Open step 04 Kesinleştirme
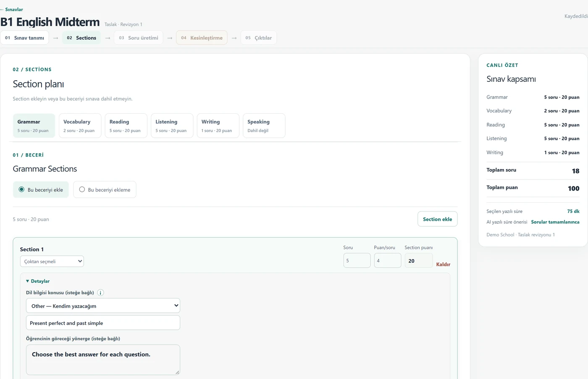Screen dimensions: 588x379 (x=202, y=38)
